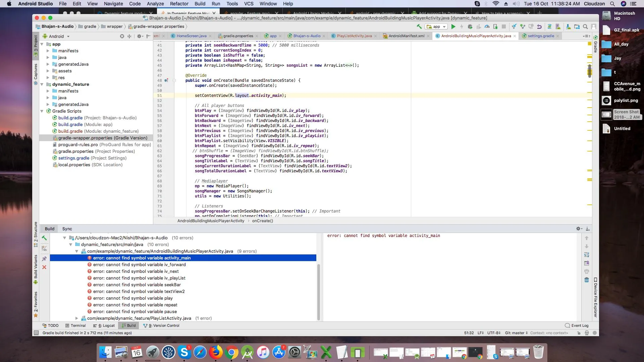Screen dimensions: 644x362
Task: Click the Debug app bug icon
Action: coord(470,26)
